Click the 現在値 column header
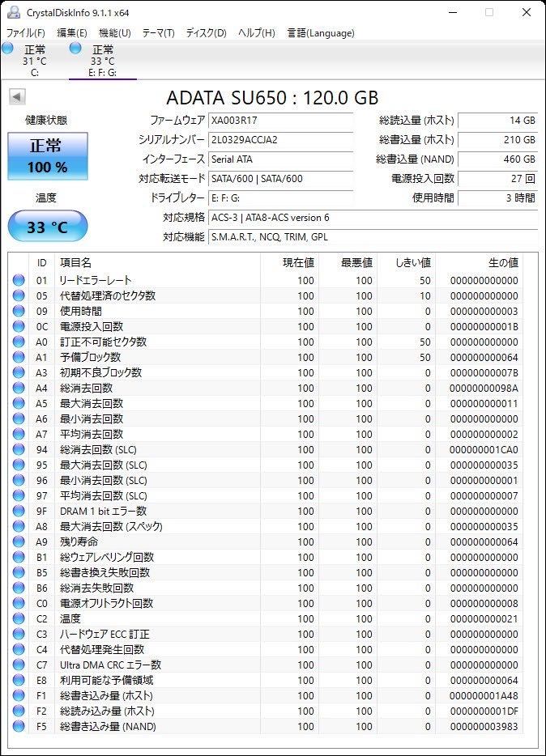This screenshot has width=546, height=756. 289,263
